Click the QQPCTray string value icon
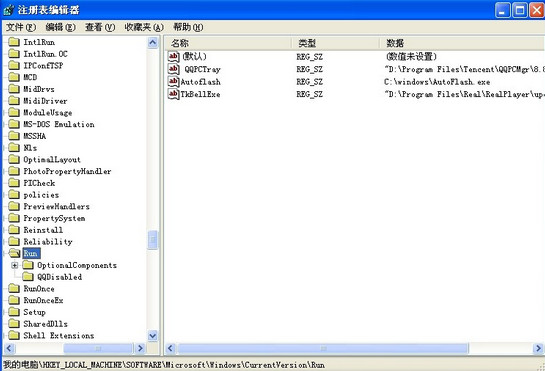This screenshot has height=371, width=545. click(173, 69)
